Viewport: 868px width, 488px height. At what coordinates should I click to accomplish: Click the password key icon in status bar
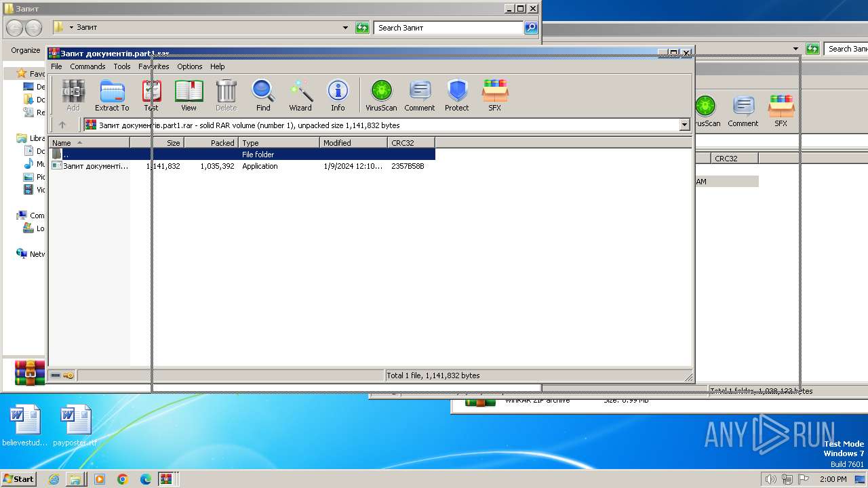tap(68, 375)
